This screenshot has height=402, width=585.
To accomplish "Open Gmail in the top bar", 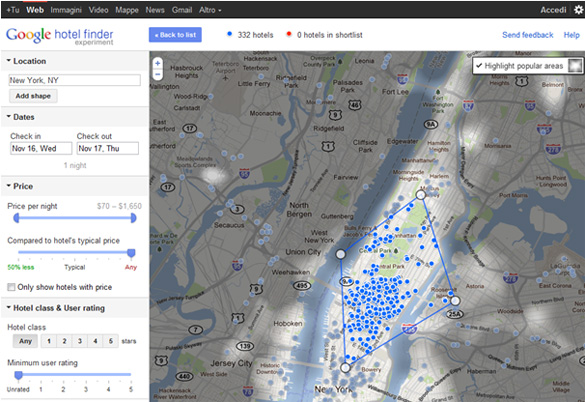I will (182, 10).
